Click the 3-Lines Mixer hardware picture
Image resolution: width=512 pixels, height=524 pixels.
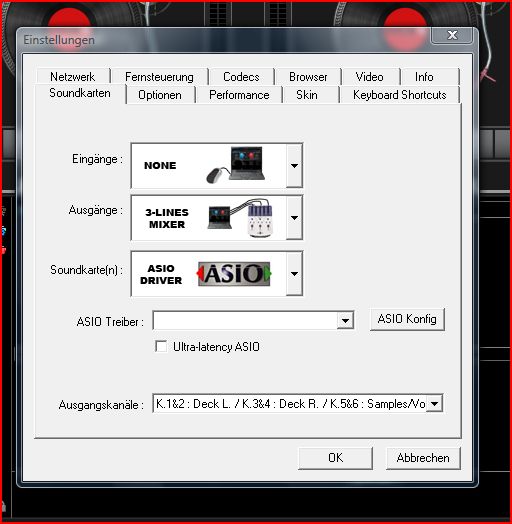(x=241, y=218)
